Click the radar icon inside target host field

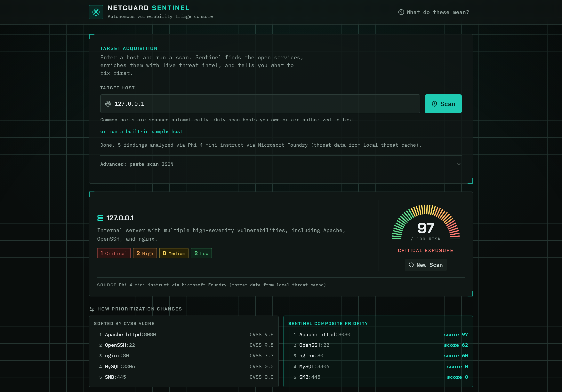click(x=108, y=104)
